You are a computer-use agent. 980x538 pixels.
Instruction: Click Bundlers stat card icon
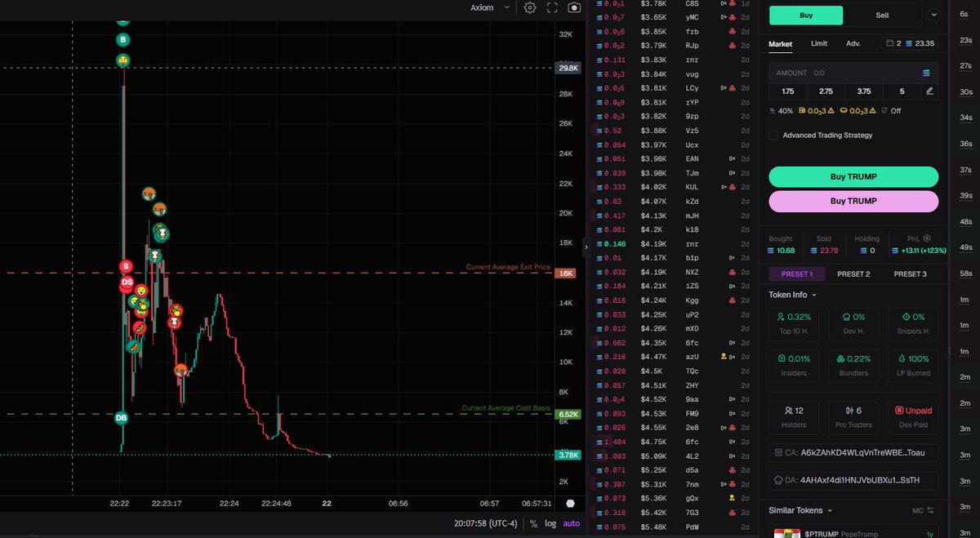(841, 358)
